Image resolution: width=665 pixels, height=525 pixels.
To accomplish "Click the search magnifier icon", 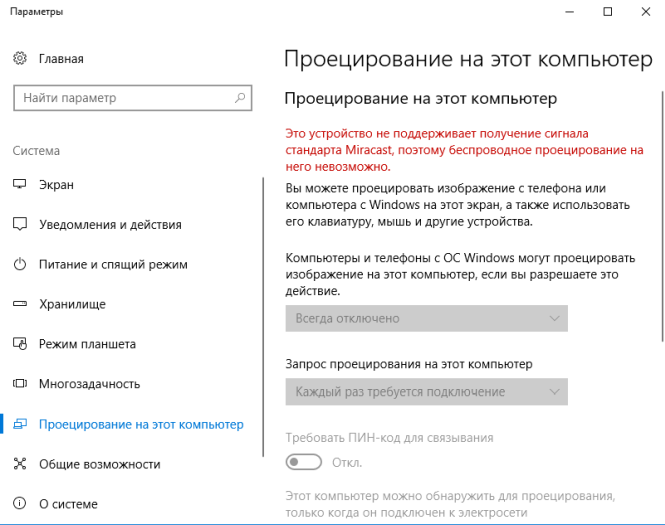I will [240, 98].
